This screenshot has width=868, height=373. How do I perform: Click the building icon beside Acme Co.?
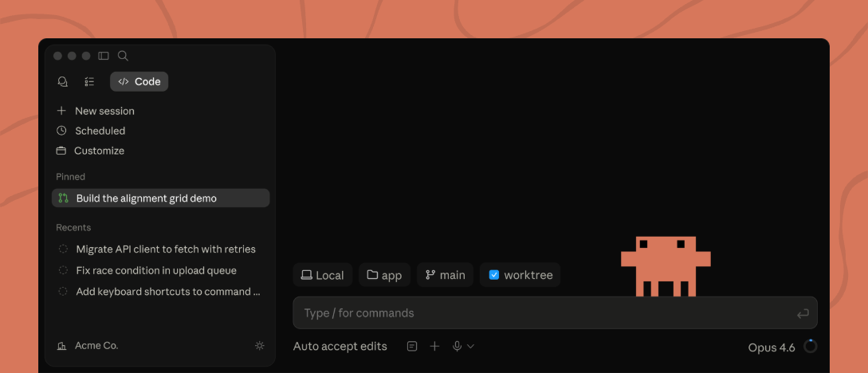tap(61, 347)
